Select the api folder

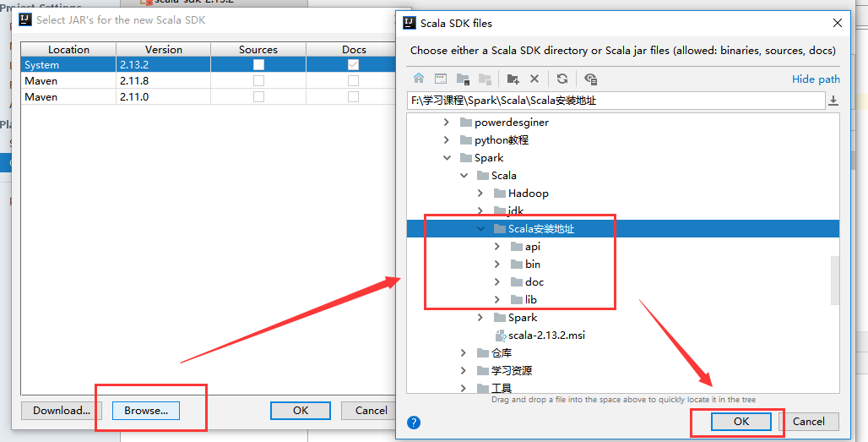coord(533,247)
